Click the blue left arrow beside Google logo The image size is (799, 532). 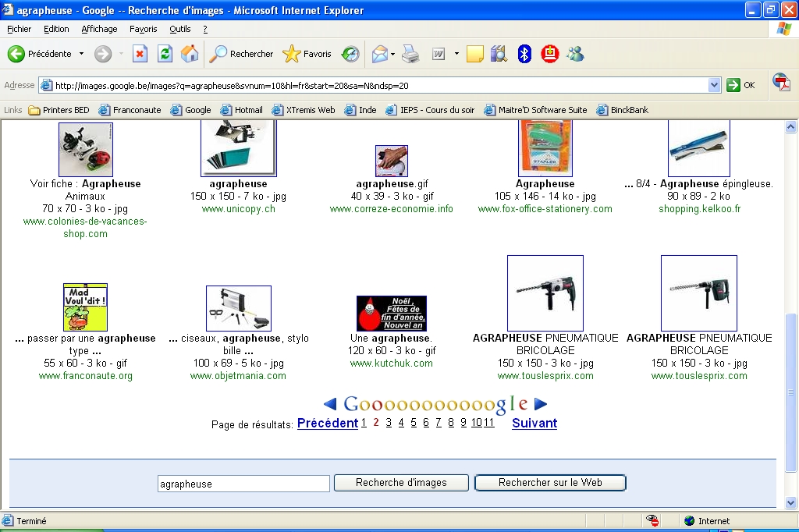(330, 404)
